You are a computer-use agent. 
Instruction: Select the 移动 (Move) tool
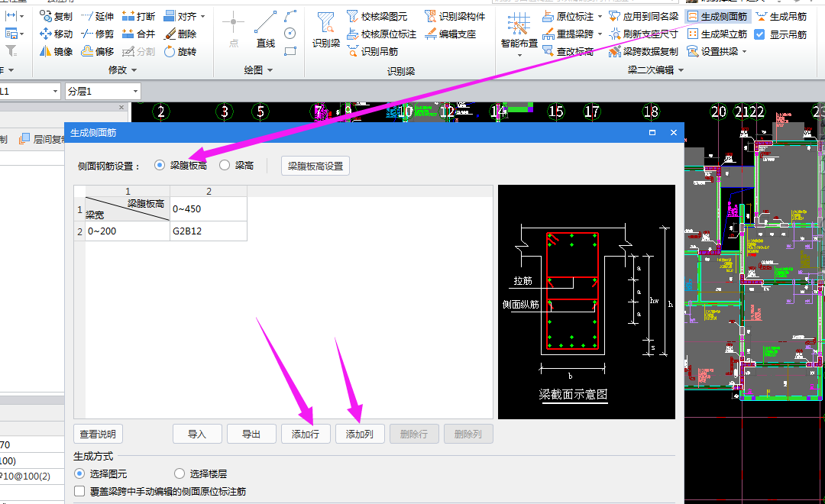coord(56,34)
